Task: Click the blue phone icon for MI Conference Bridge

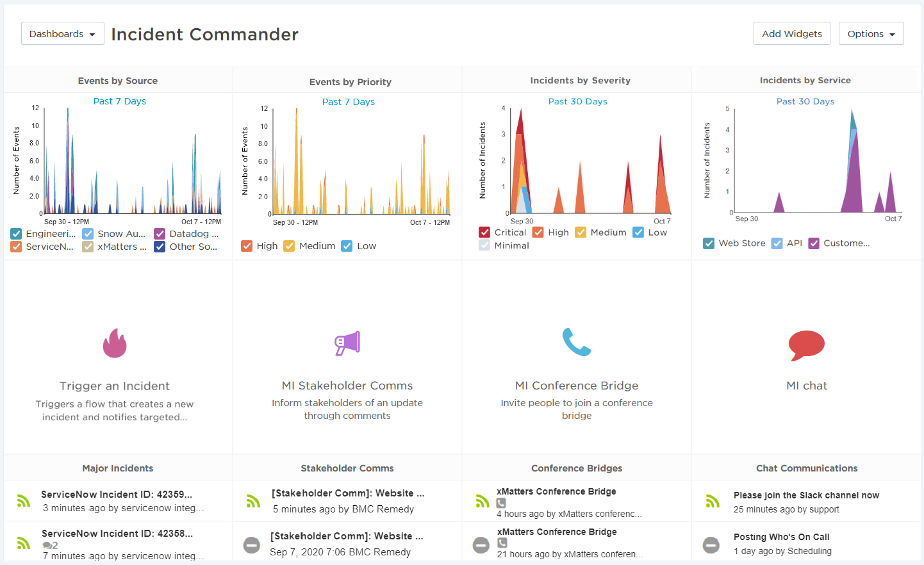Action: click(x=576, y=343)
